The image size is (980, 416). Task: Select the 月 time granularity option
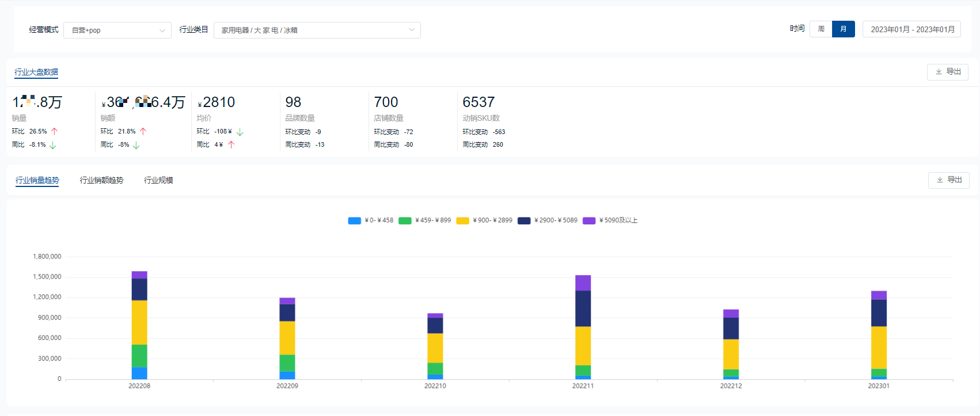click(x=843, y=29)
